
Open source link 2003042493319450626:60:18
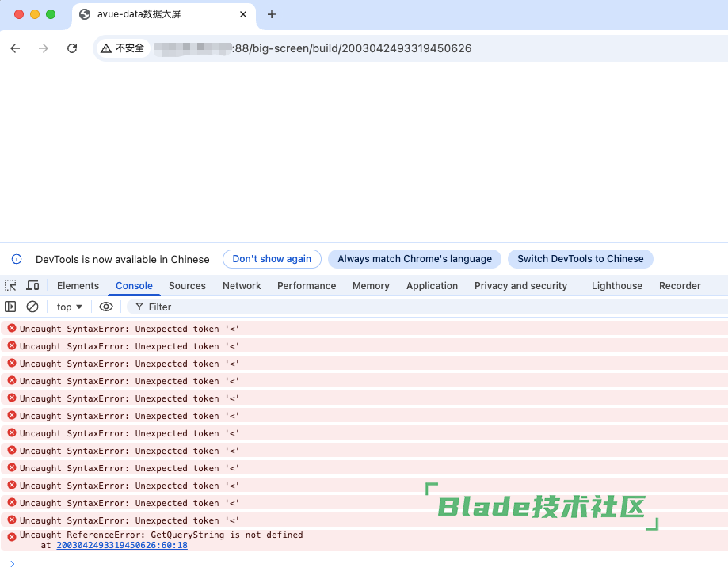pyautogui.click(x=122, y=545)
